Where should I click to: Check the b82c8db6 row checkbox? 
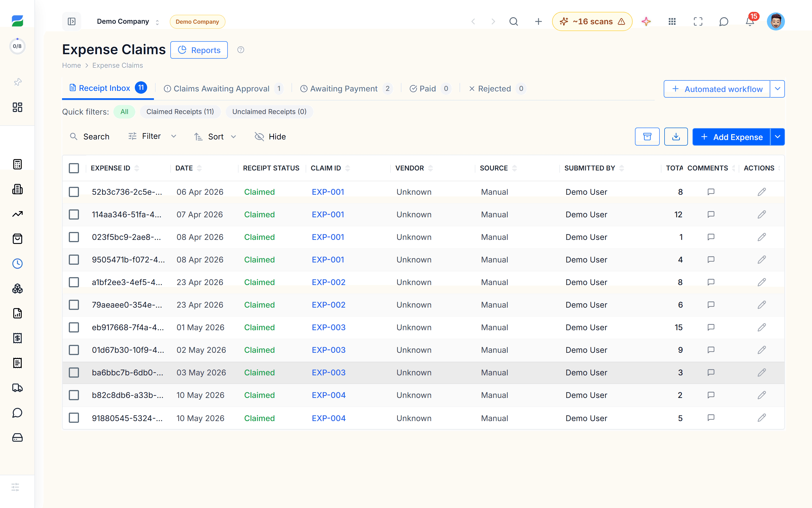(x=74, y=395)
